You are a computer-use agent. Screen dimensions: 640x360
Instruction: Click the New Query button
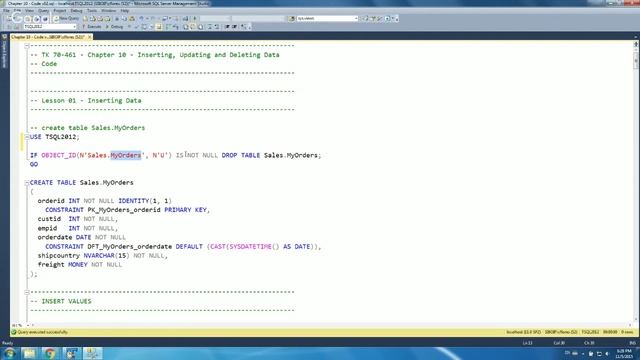pos(67,18)
